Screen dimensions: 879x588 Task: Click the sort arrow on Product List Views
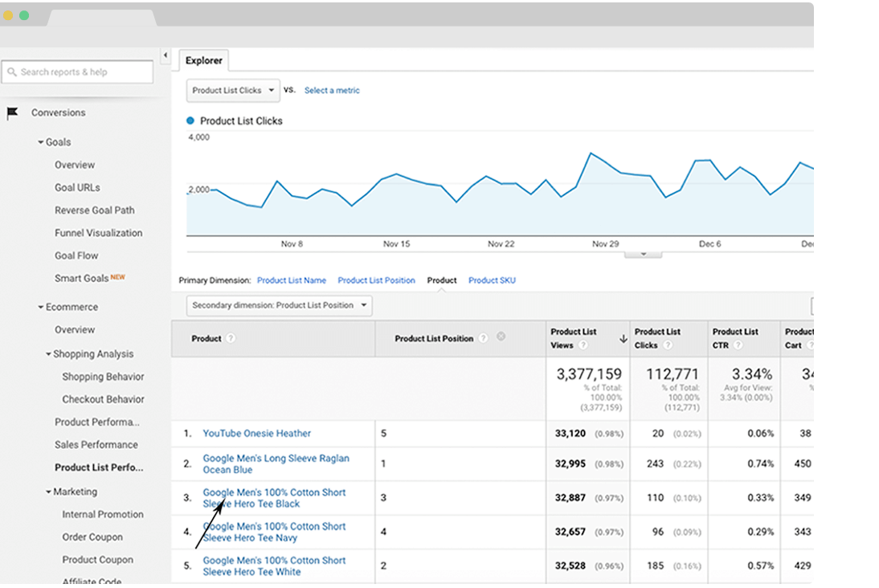pos(623,339)
